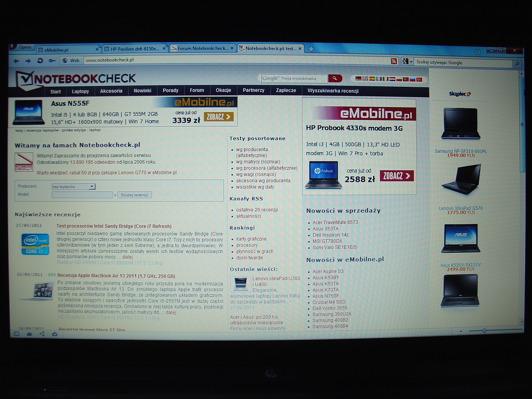532x399 pixels.
Task: Click the Lenovo IdeaPad G570 laptop thumbnail
Action: [462, 179]
